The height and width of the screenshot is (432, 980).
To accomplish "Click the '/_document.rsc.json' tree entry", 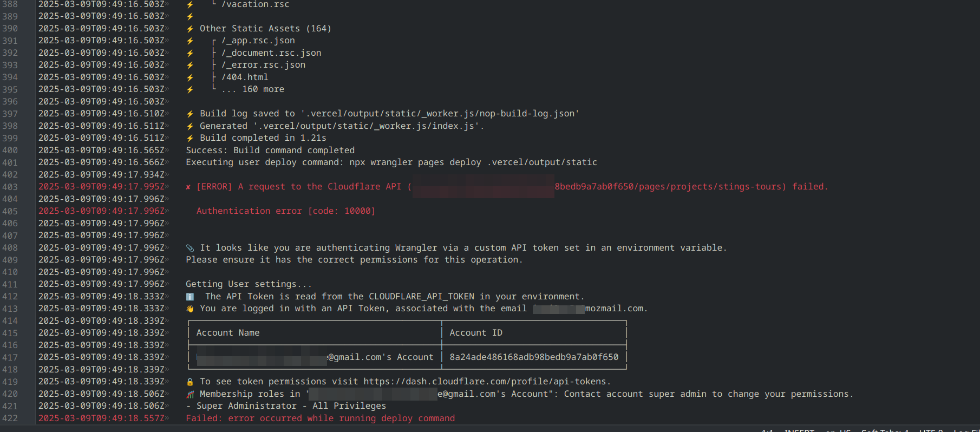I will (x=271, y=53).
